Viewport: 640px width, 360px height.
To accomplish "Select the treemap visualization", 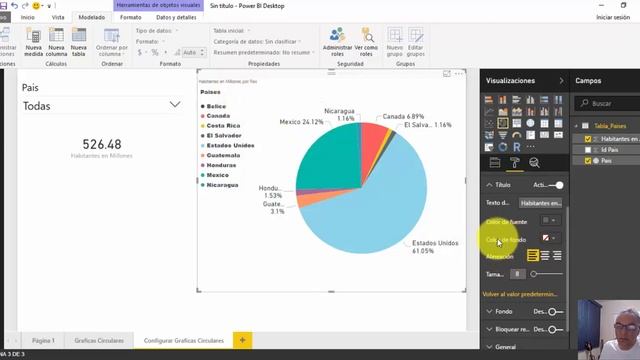I will tap(516, 123).
